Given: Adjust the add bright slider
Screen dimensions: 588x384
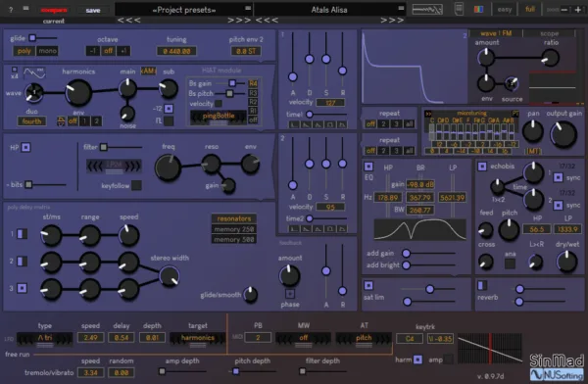Looking at the screenshot, I should 429,265.
